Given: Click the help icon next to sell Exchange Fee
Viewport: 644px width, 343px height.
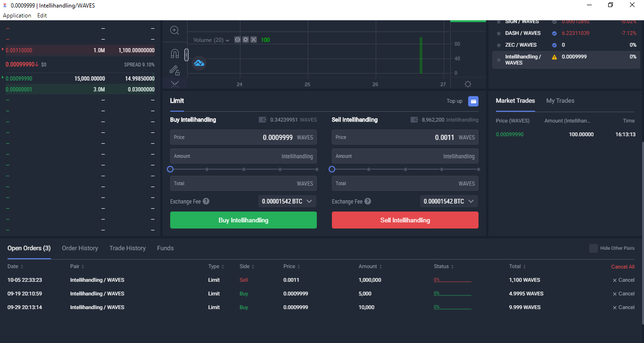Looking at the screenshot, I should pyautogui.click(x=368, y=201).
